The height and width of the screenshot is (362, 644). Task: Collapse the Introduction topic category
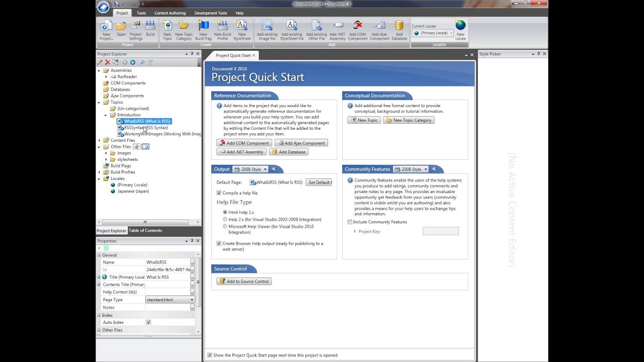[106, 115]
